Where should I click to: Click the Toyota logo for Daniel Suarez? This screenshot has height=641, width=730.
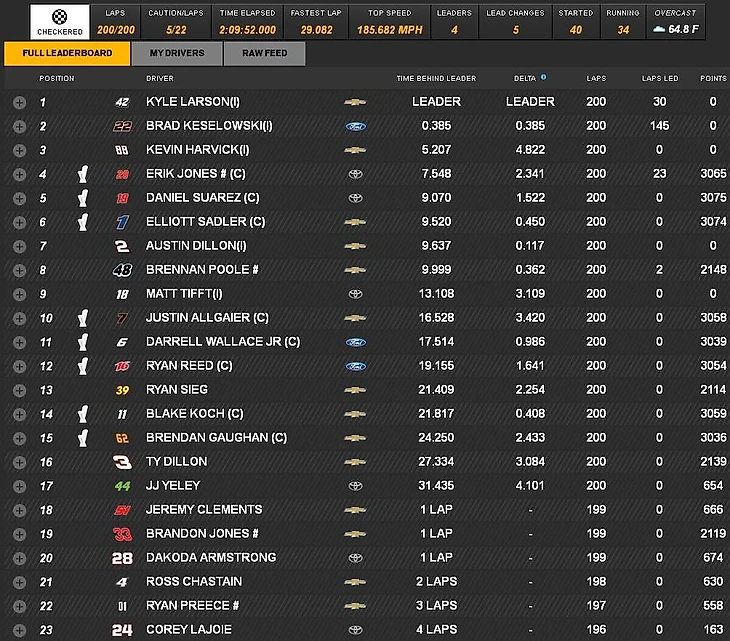click(354, 198)
